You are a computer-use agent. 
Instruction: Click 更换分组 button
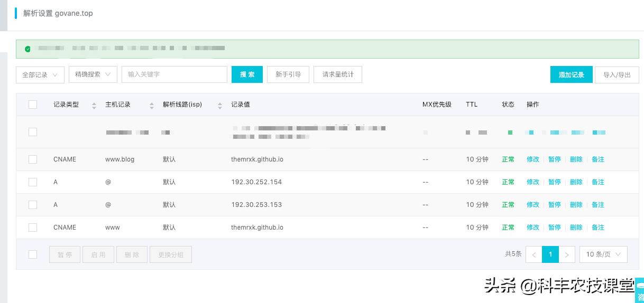(x=171, y=254)
